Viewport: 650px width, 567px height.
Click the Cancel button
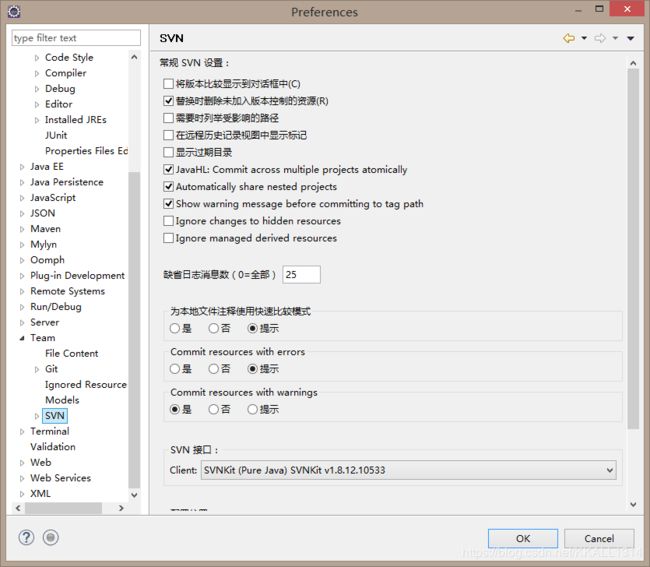[x=599, y=538]
